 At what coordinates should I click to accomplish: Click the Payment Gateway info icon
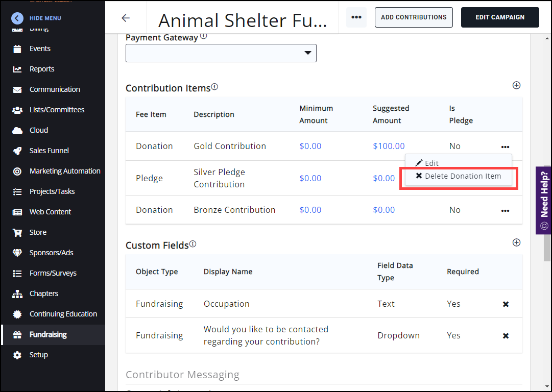coord(204,36)
